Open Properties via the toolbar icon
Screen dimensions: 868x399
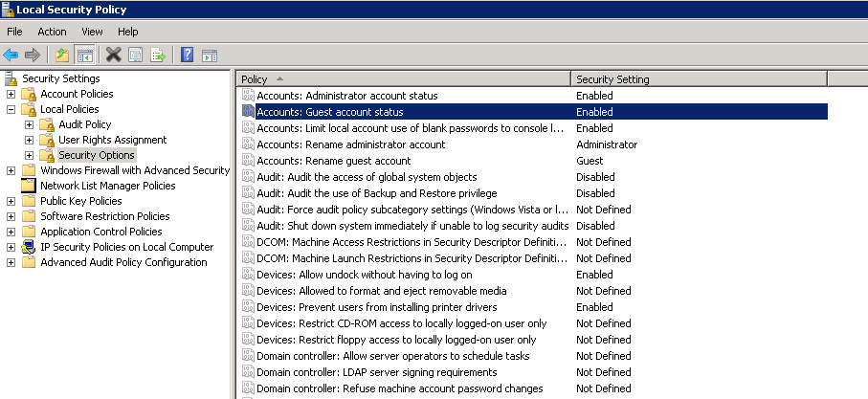pyautogui.click(x=136, y=55)
